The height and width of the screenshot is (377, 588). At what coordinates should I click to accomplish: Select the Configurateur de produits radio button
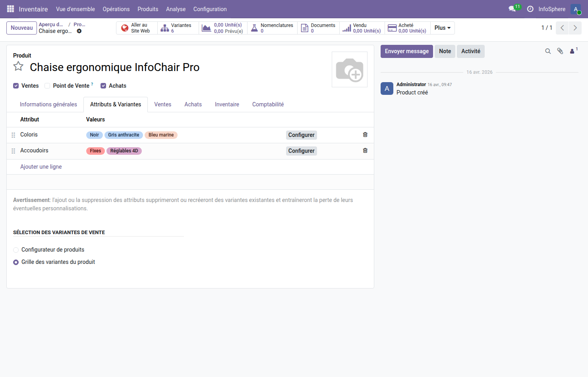point(16,250)
